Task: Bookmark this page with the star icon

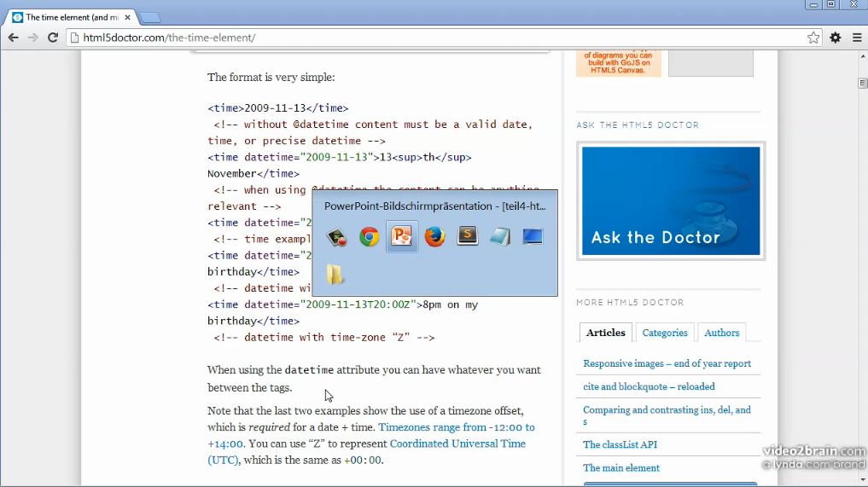Action: [813, 38]
